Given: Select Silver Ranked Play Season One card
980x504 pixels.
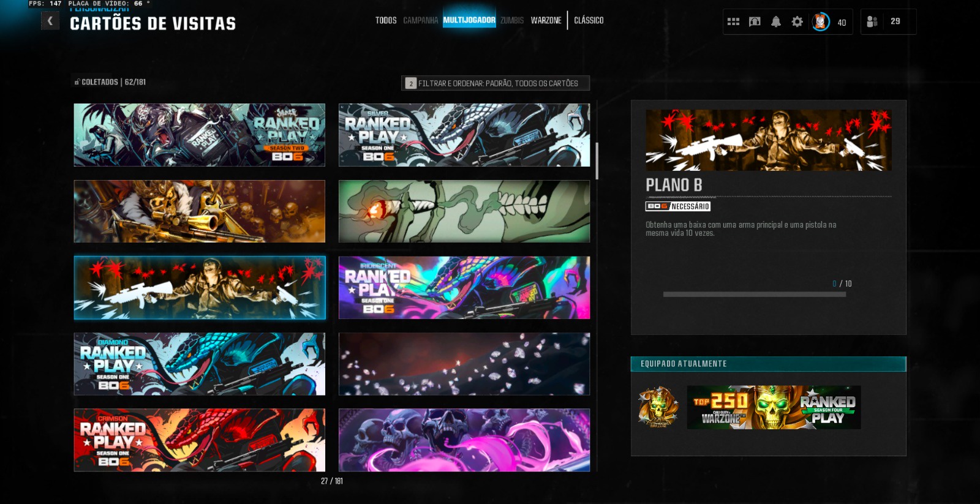Looking at the screenshot, I should pyautogui.click(x=464, y=135).
